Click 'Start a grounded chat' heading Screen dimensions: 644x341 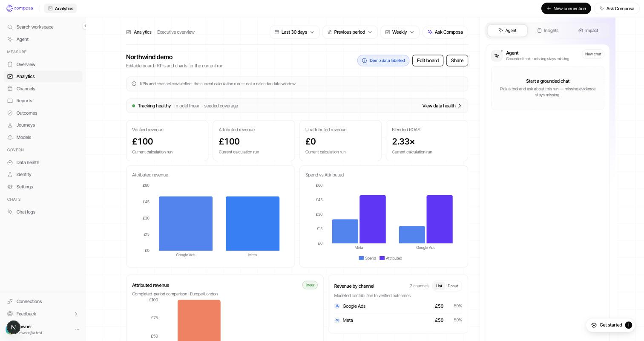click(x=548, y=81)
